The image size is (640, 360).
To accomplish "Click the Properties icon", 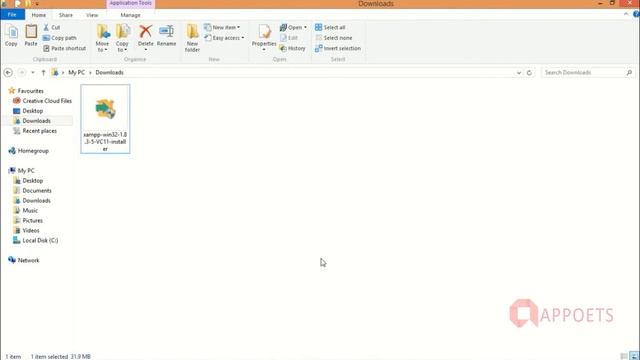I will pyautogui.click(x=264, y=31).
